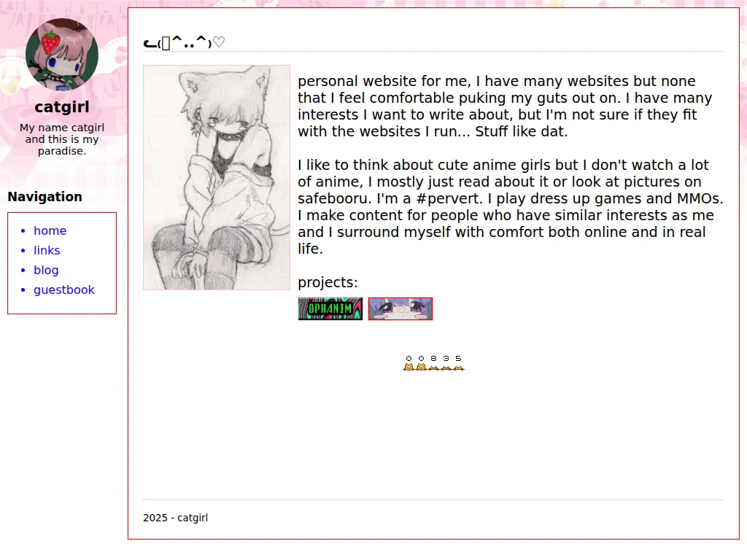747x560 pixels.
Task: Click the last small cat in the counter row
Action: (458, 367)
